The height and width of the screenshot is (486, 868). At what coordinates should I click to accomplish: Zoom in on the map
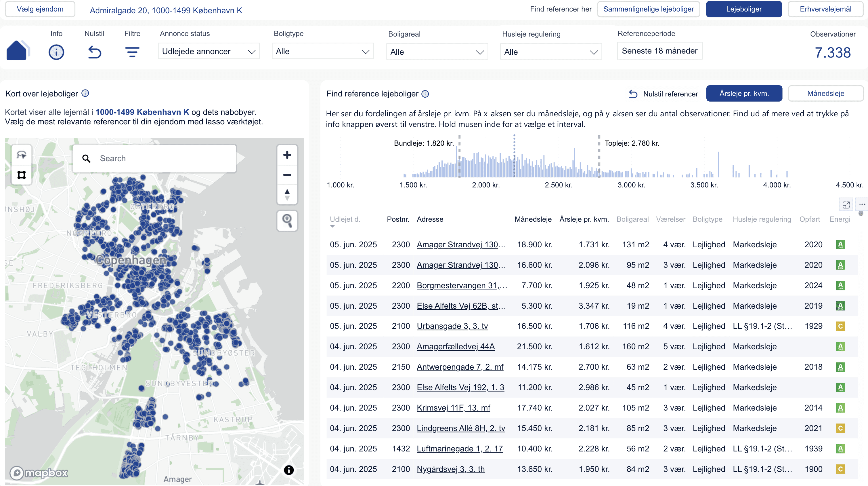tap(287, 155)
